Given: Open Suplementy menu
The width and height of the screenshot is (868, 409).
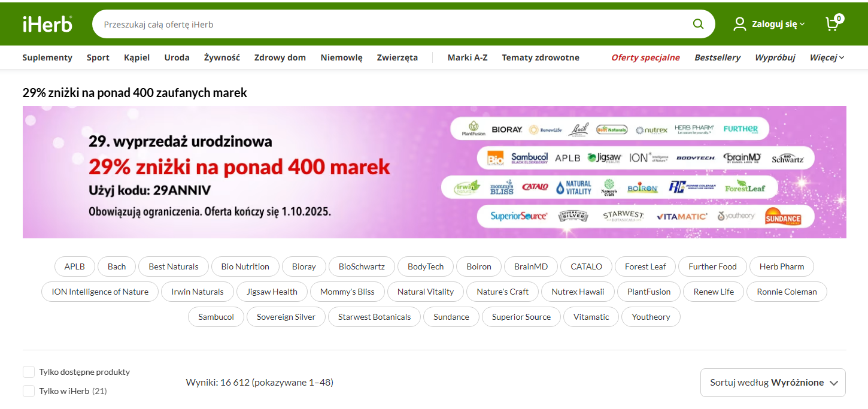Looking at the screenshot, I should click(47, 57).
